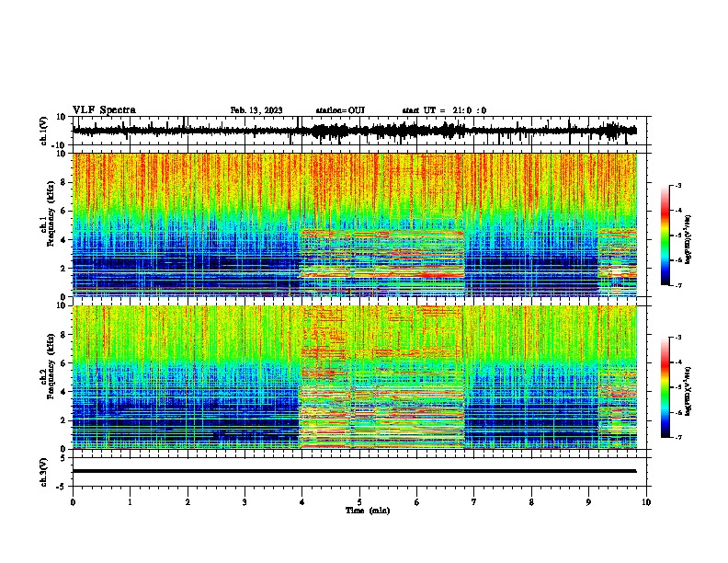
Task: Click the ch.2 "Frequency (kHz)" axis label
Action: 50,366
